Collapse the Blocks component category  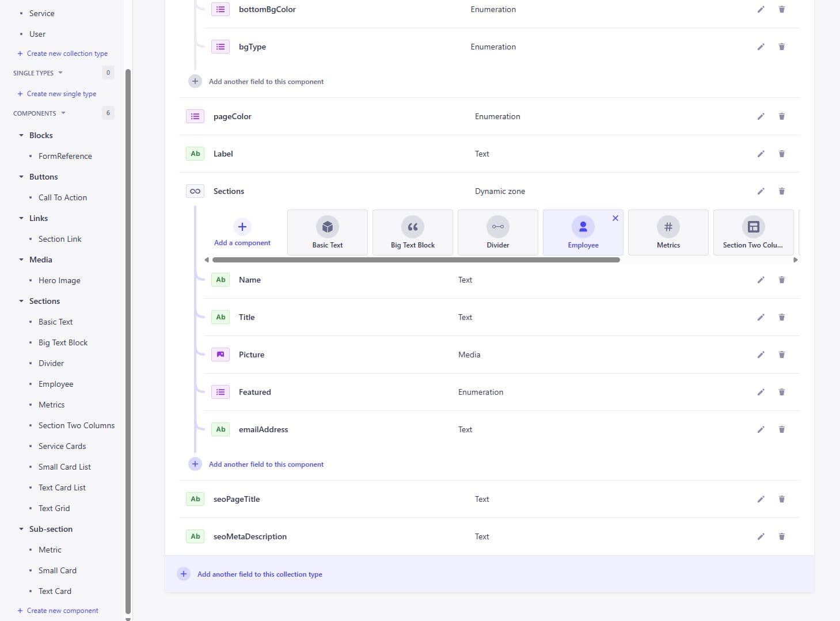click(x=21, y=135)
